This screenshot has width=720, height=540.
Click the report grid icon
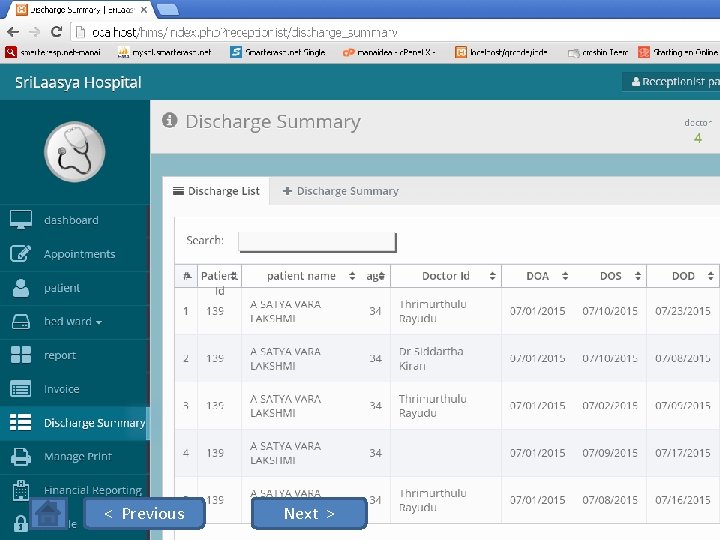pos(21,355)
